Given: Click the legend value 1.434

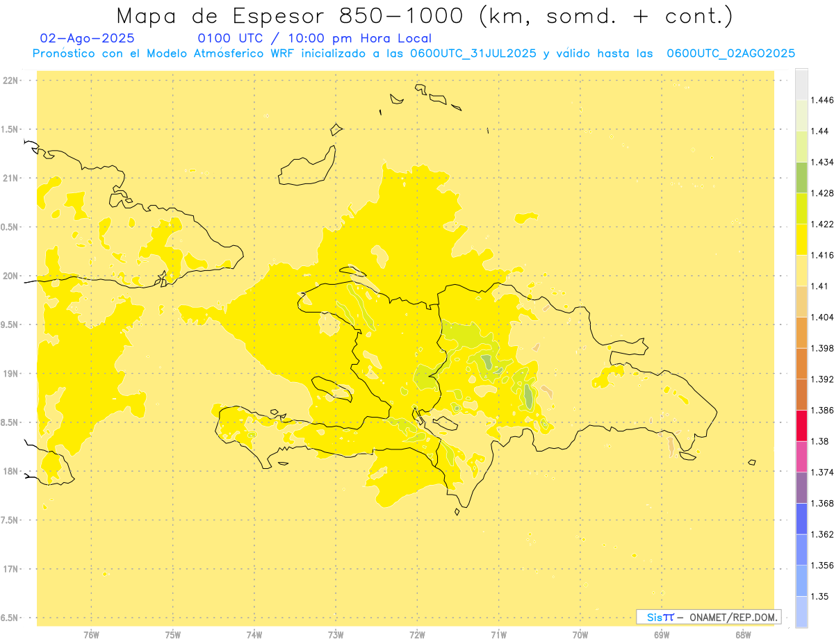Looking at the screenshot, I should (x=822, y=162).
